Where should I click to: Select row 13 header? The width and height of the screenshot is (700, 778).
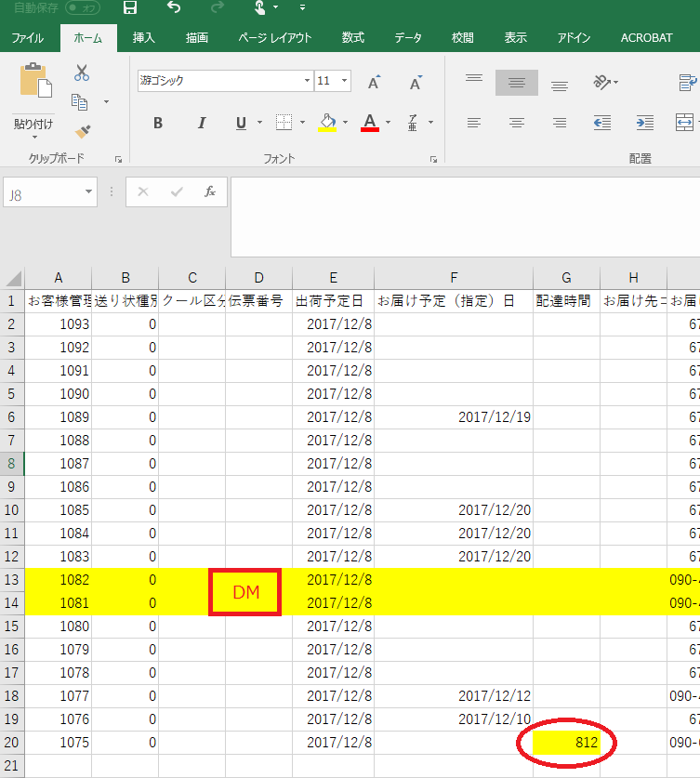pos(12,580)
